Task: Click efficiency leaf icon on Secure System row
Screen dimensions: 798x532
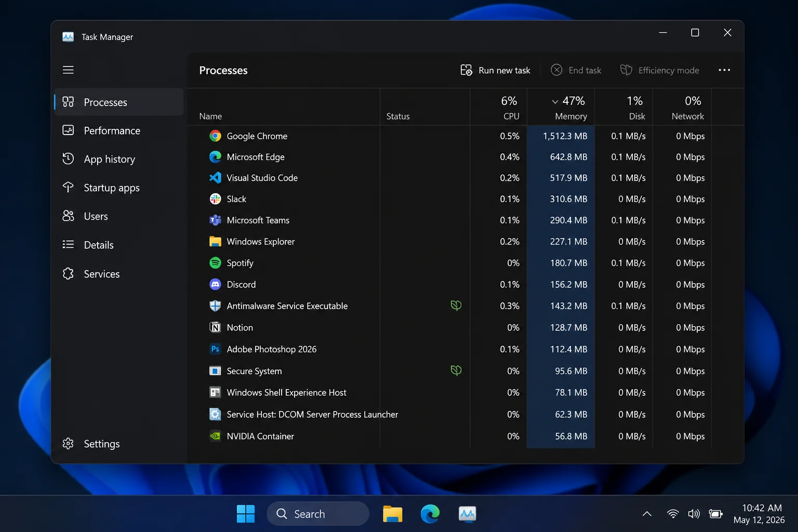Action: coord(456,370)
